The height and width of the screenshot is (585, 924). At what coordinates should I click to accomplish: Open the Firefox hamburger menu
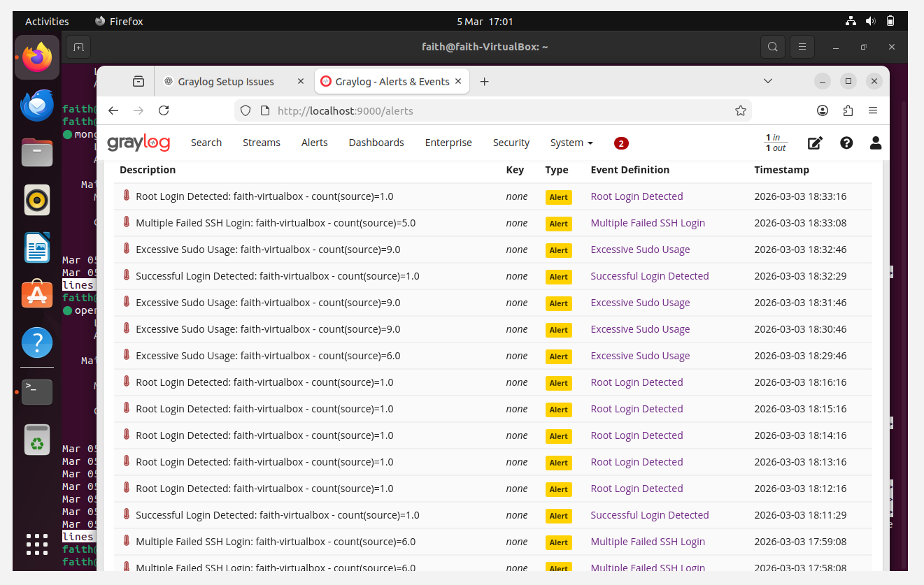tap(873, 110)
